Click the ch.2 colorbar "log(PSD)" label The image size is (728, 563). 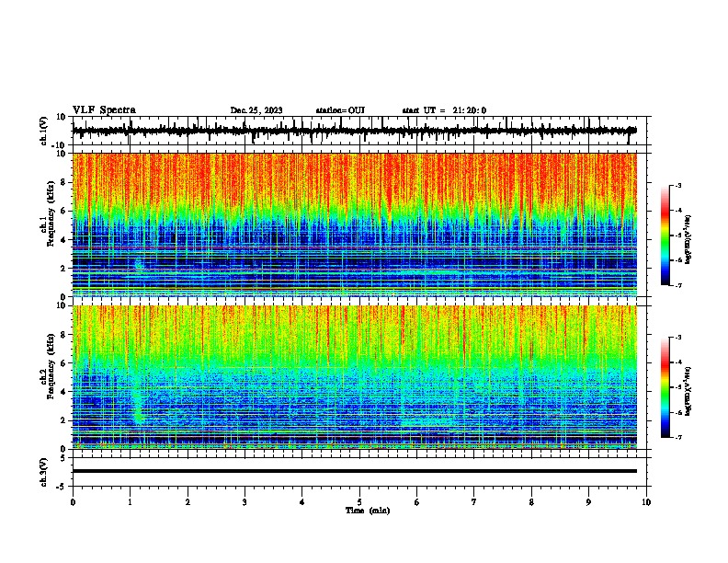click(x=688, y=391)
